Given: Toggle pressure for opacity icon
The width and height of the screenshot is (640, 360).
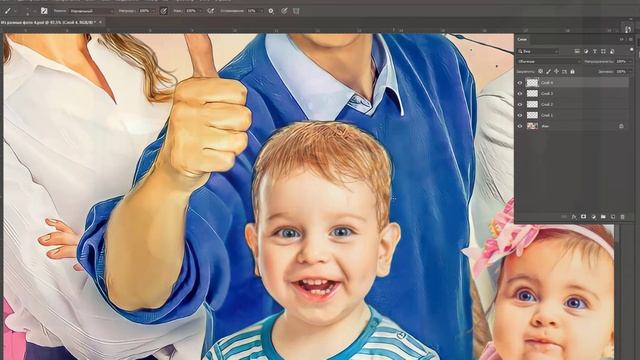Looking at the screenshot, I should click(x=163, y=11).
